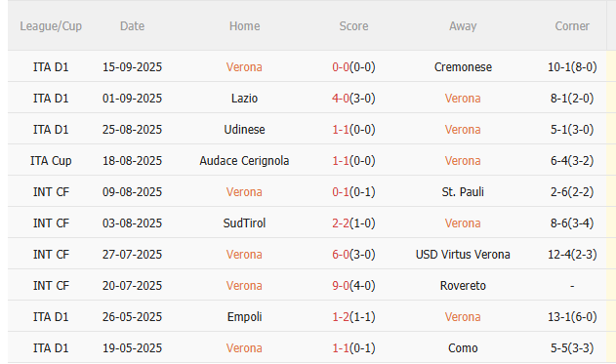Click the SudTirol home team
The image size is (616, 364).
click(x=244, y=223)
